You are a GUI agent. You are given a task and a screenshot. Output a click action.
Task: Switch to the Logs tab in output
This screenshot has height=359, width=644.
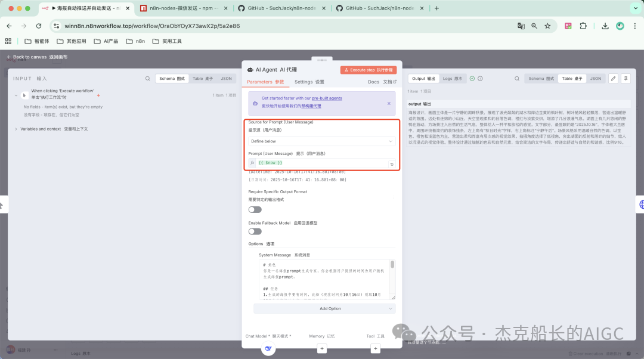pyautogui.click(x=452, y=79)
